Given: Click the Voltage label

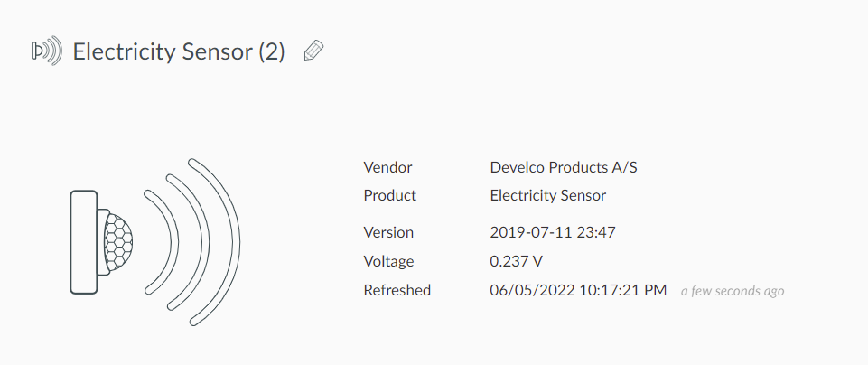Looking at the screenshot, I should click(x=388, y=261).
